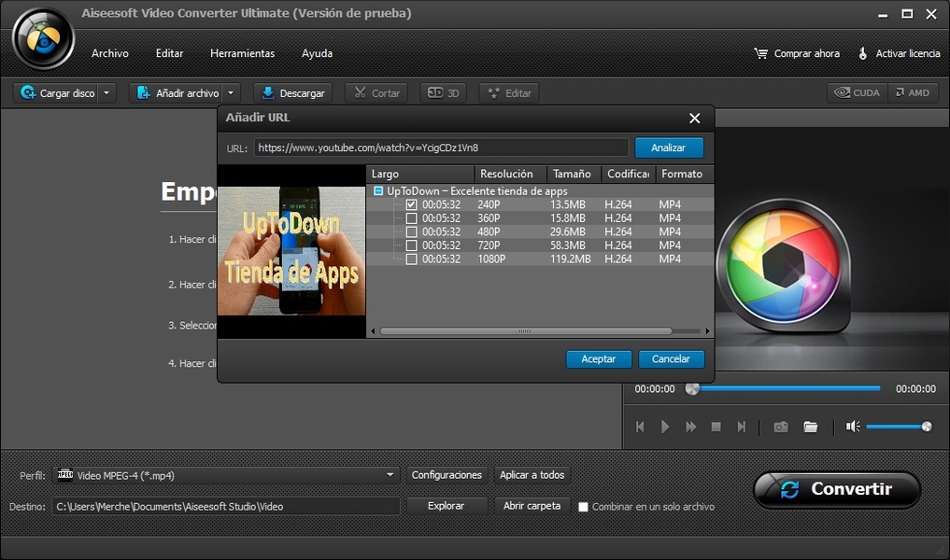Viewport: 950px width, 560px height.
Task: Check the 1080P resolution checkbox
Action: pos(411,259)
